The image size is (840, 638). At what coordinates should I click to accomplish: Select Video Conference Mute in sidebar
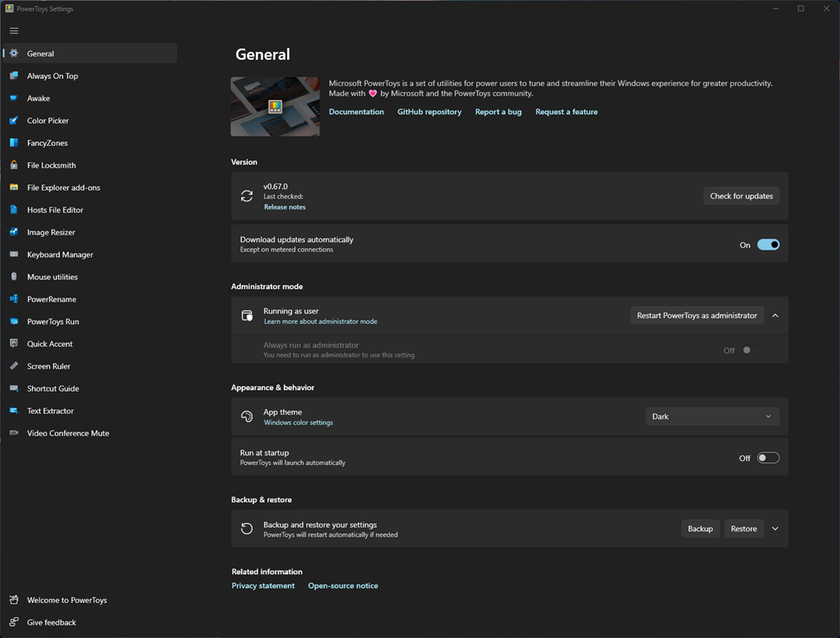pos(90,433)
